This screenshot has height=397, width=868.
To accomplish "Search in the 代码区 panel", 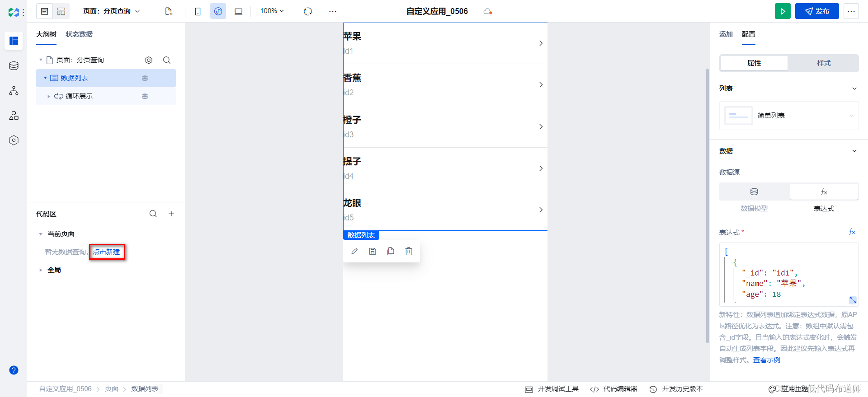I will [153, 214].
